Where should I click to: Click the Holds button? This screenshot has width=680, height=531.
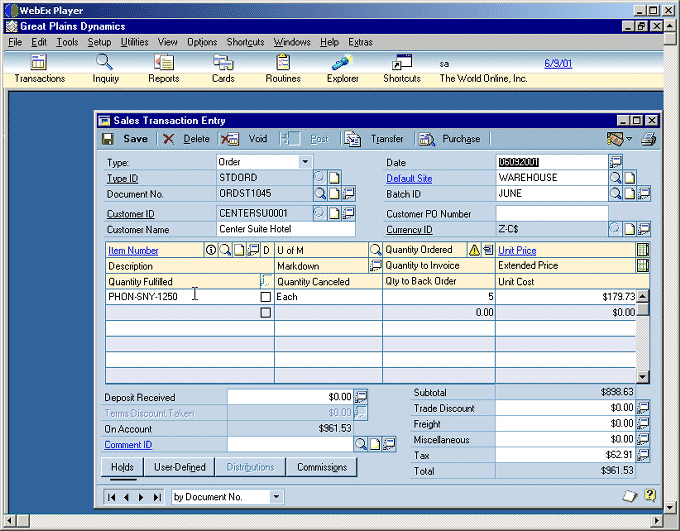pos(122,467)
